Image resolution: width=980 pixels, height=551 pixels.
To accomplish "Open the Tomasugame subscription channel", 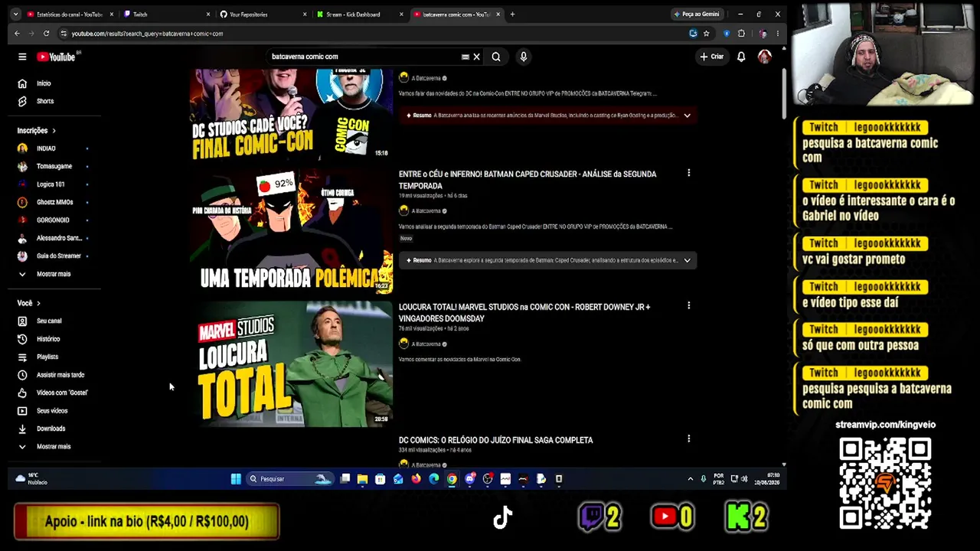I will [54, 166].
